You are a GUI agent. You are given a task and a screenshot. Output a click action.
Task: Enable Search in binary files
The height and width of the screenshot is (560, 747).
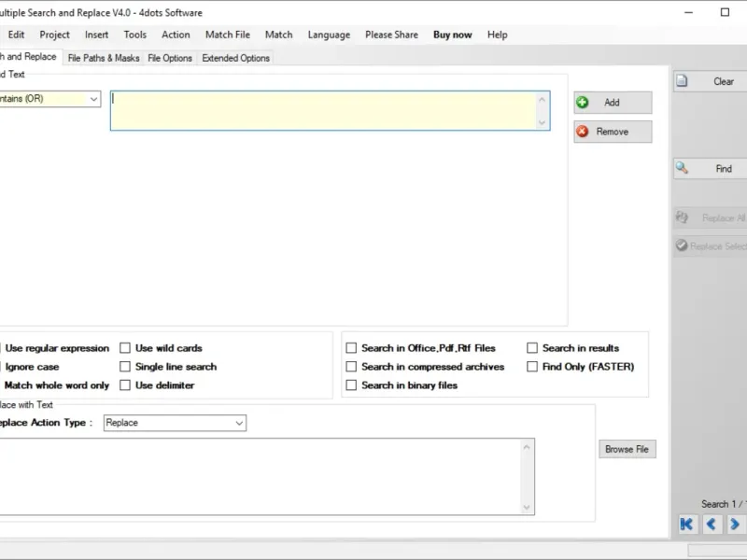351,385
